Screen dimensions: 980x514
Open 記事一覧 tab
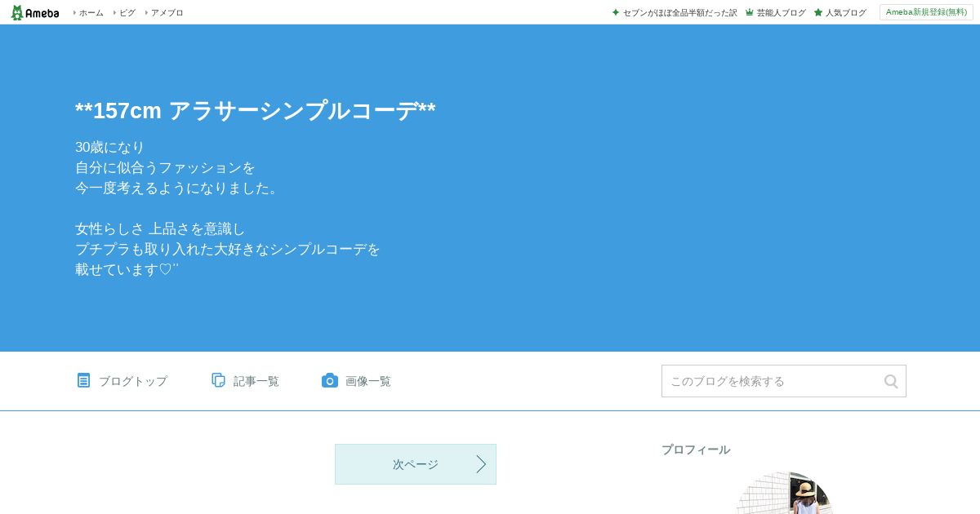click(x=256, y=381)
